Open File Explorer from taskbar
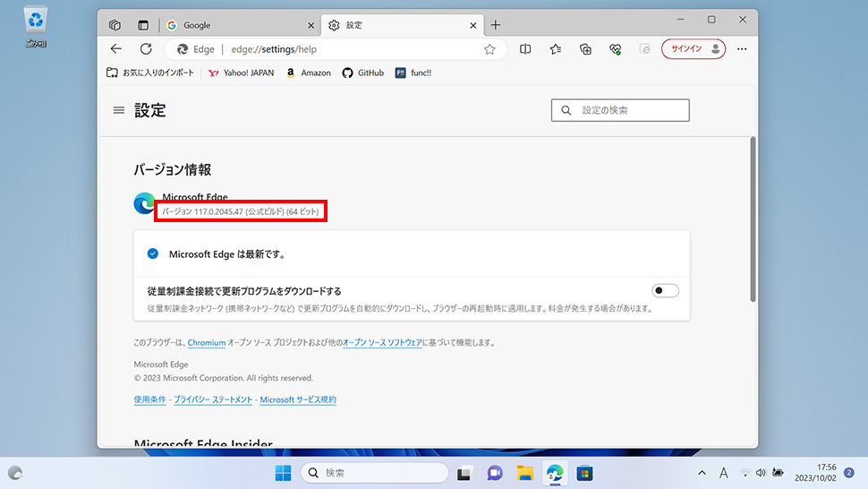868x489 pixels. pos(524,473)
